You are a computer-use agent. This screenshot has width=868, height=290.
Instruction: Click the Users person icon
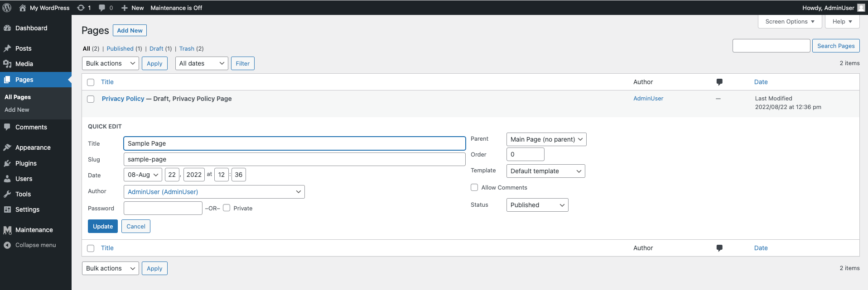7,179
